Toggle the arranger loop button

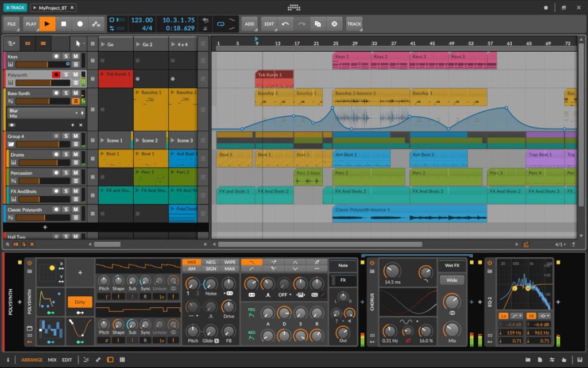click(x=220, y=24)
